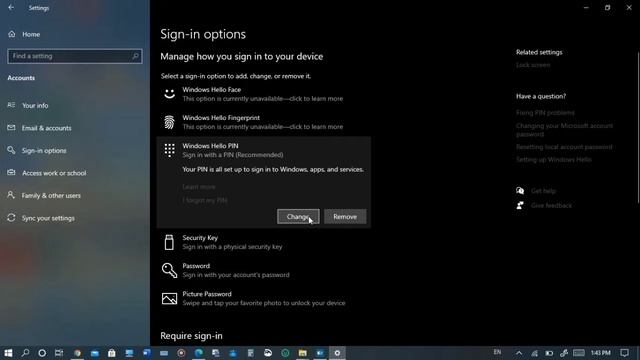Click the Windows Hello Face smiley icon
This screenshot has width=640, height=360.
(169, 93)
